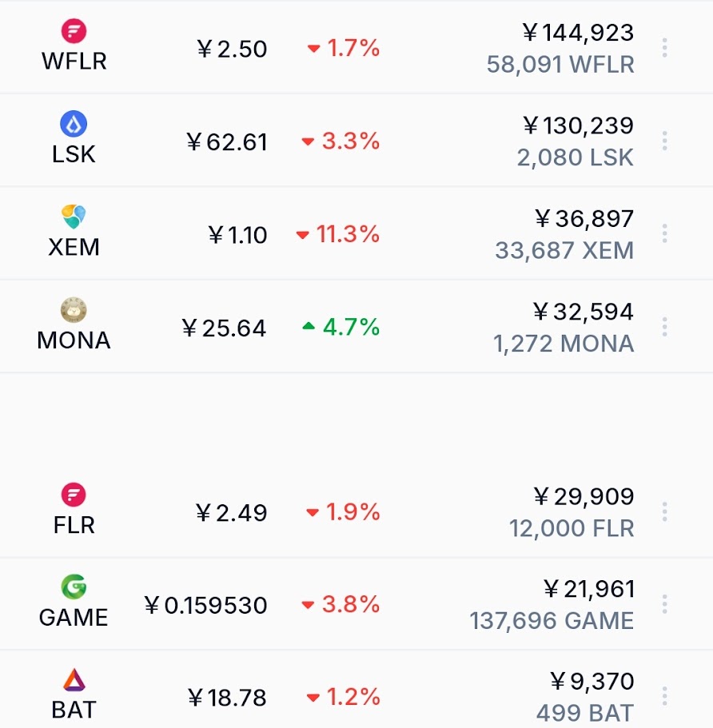Open the three-dot menu for MONA

point(665,327)
